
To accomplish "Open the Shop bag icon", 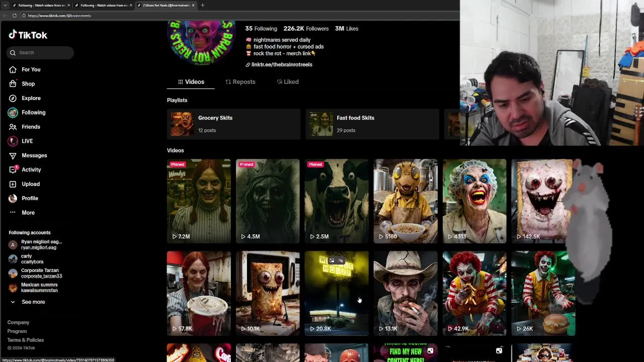I will coord(13,84).
